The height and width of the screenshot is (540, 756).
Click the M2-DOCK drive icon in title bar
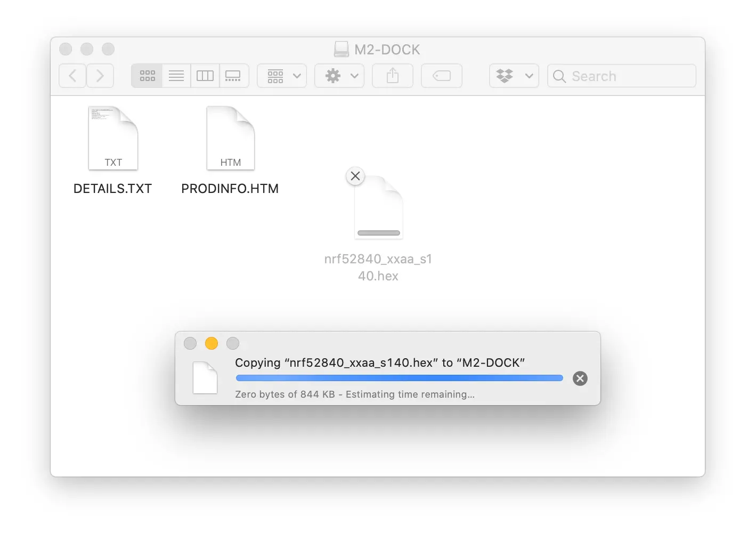(x=342, y=49)
